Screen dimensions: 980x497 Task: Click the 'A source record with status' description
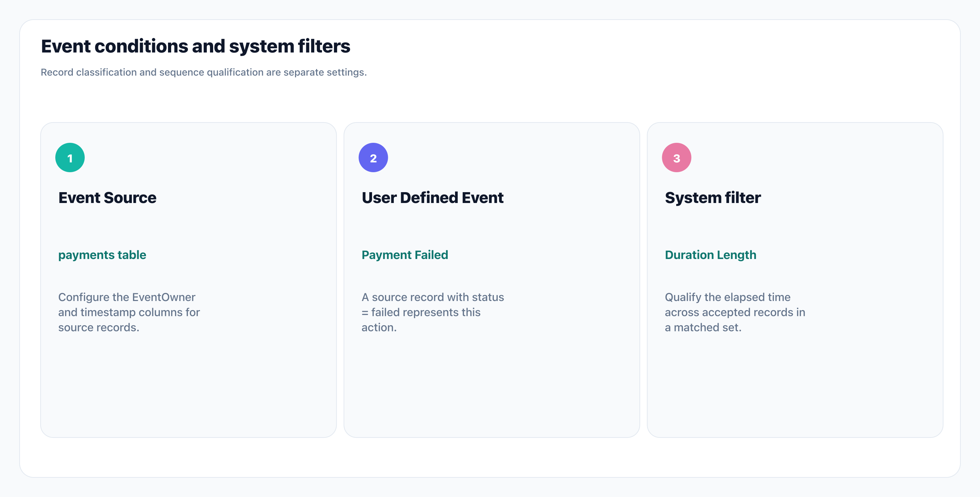pyautogui.click(x=433, y=312)
